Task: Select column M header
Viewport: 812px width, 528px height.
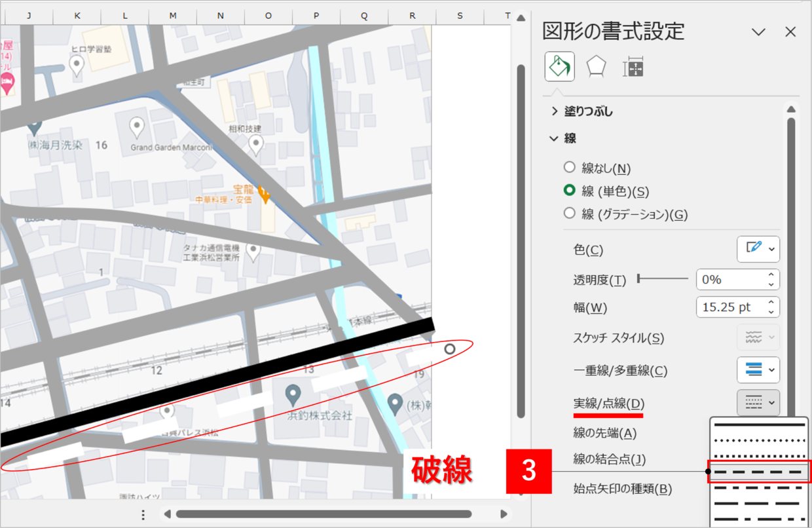Action: click(x=173, y=16)
